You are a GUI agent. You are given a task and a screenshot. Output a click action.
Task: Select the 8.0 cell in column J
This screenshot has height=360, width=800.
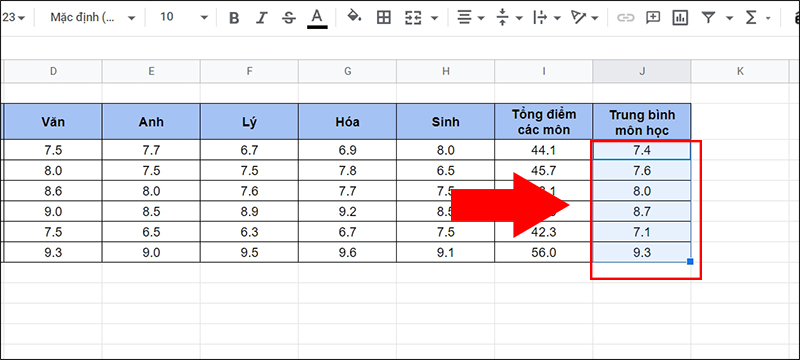pos(642,191)
